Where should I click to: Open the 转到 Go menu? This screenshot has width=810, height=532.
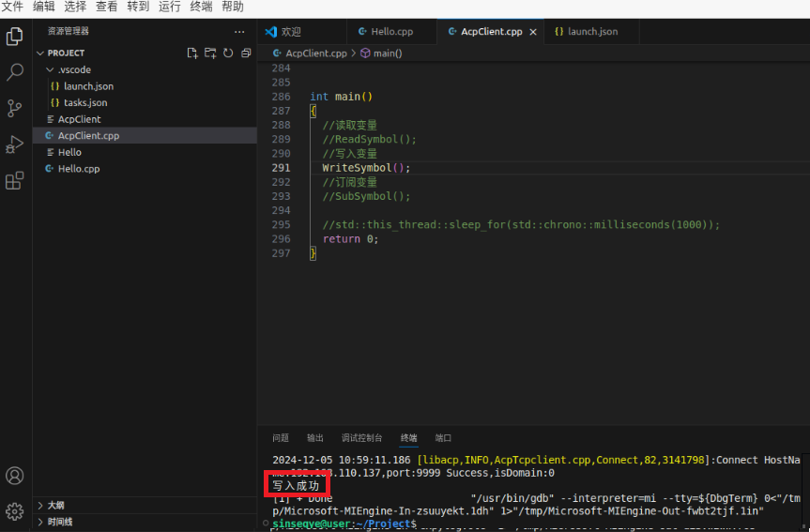pyautogui.click(x=139, y=7)
